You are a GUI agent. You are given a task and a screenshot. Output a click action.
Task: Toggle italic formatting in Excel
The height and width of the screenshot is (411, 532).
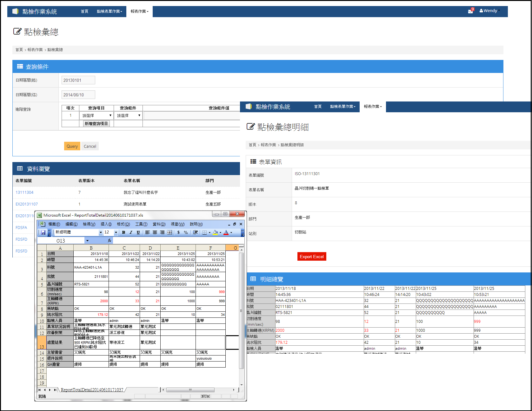[131, 232]
